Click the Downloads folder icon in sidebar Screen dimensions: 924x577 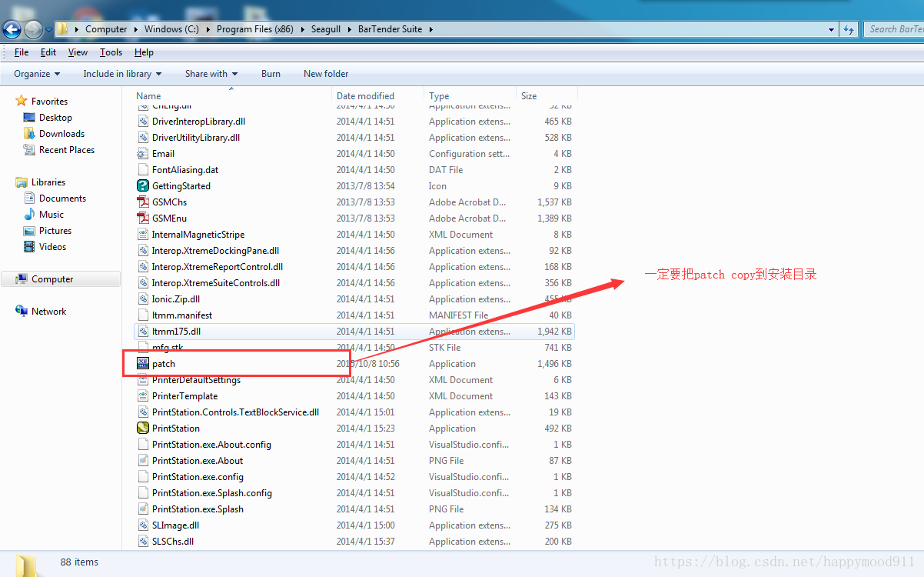point(29,134)
